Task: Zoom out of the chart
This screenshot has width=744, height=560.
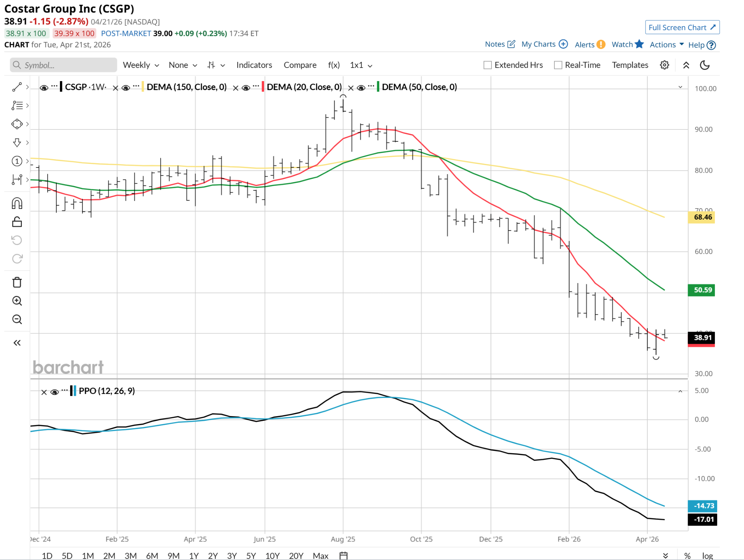Action: (x=17, y=319)
